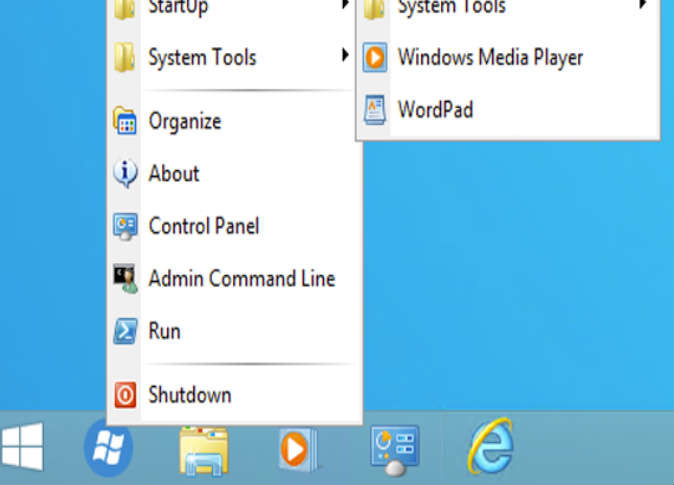The height and width of the screenshot is (485, 674).
Task: Expand System Tools arrow in right submenu
Action: pos(642,6)
